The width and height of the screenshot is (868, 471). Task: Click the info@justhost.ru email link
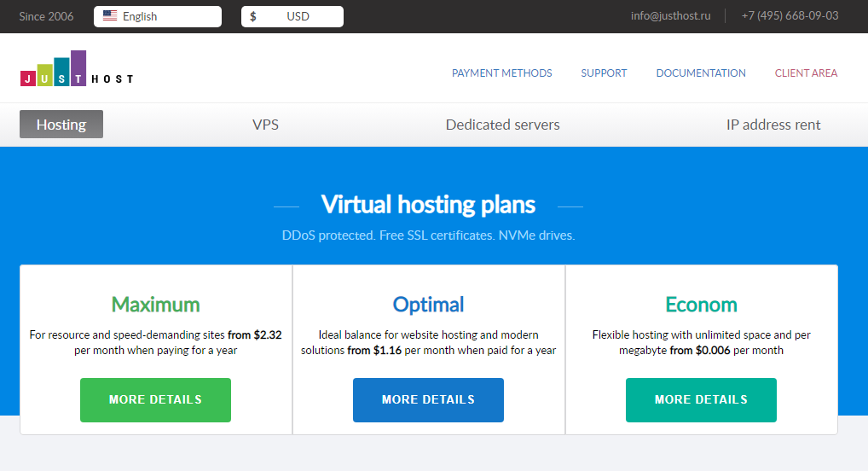click(x=670, y=16)
